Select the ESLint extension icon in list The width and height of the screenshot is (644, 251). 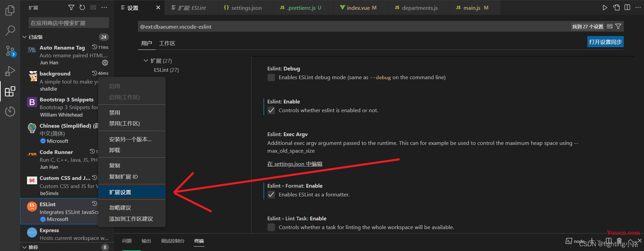pyautogui.click(x=32, y=207)
